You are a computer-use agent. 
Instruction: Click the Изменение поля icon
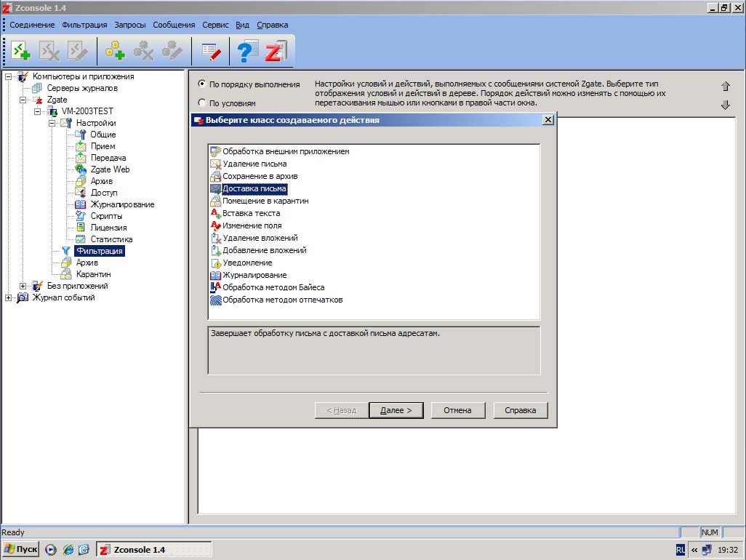[x=215, y=225]
